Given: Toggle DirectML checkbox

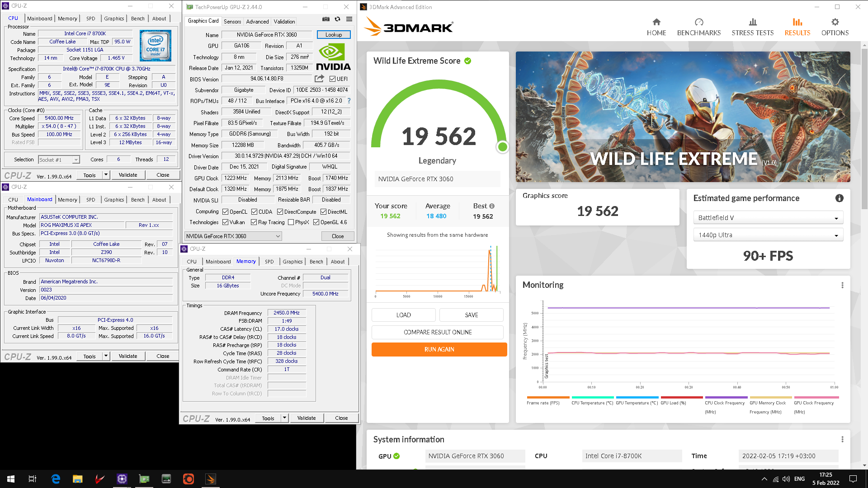Looking at the screenshot, I should pyautogui.click(x=324, y=212).
